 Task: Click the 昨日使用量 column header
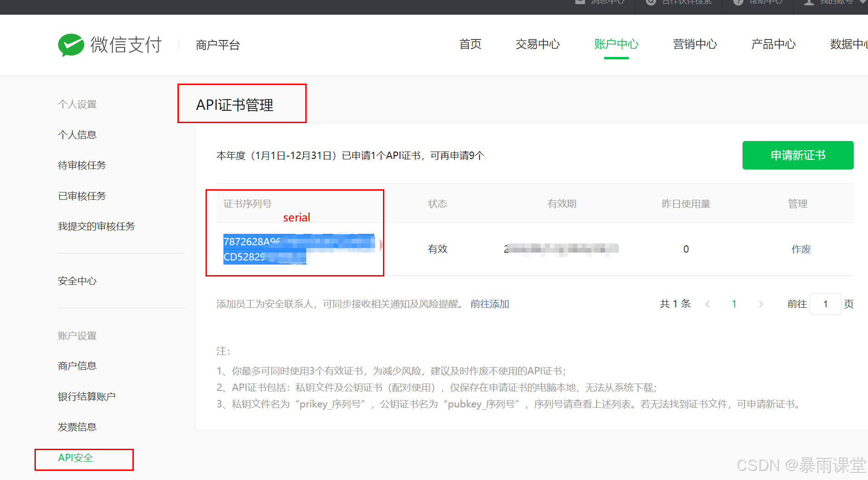click(x=686, y=203)
